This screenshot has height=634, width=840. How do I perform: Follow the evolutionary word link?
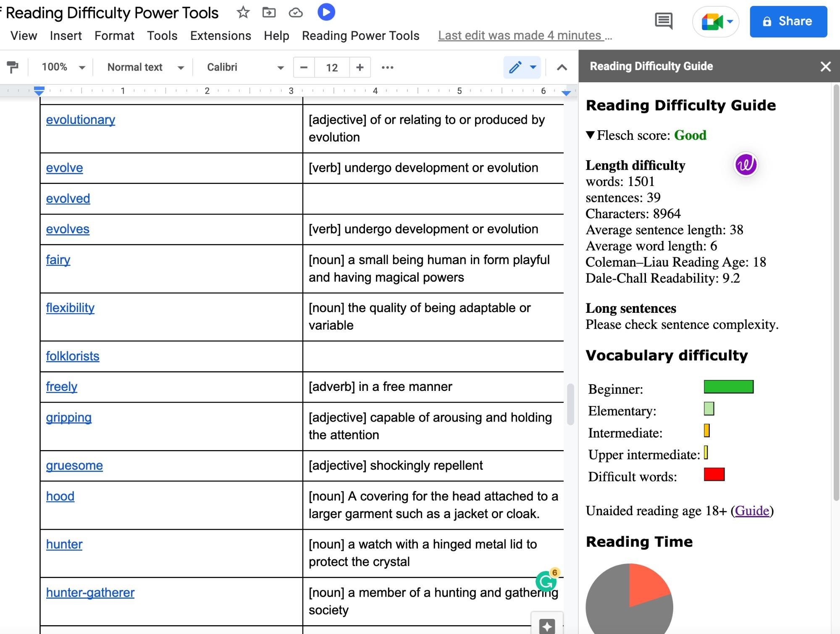[x=81, y=120]
